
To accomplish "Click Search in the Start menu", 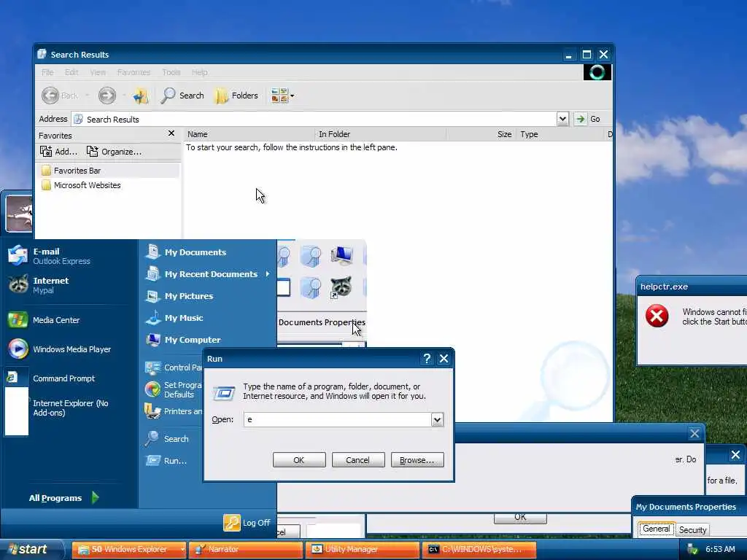I will [x=167, y=438].
